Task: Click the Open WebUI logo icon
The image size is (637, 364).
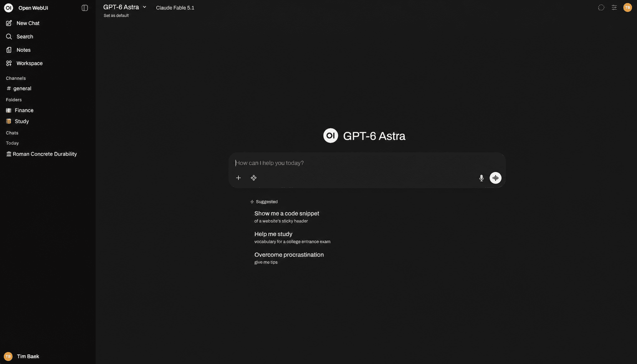Action: click(8, 8)
